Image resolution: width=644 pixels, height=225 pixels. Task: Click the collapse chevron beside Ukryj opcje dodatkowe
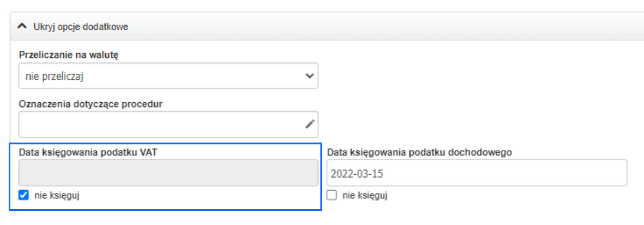tap(22, 26)
